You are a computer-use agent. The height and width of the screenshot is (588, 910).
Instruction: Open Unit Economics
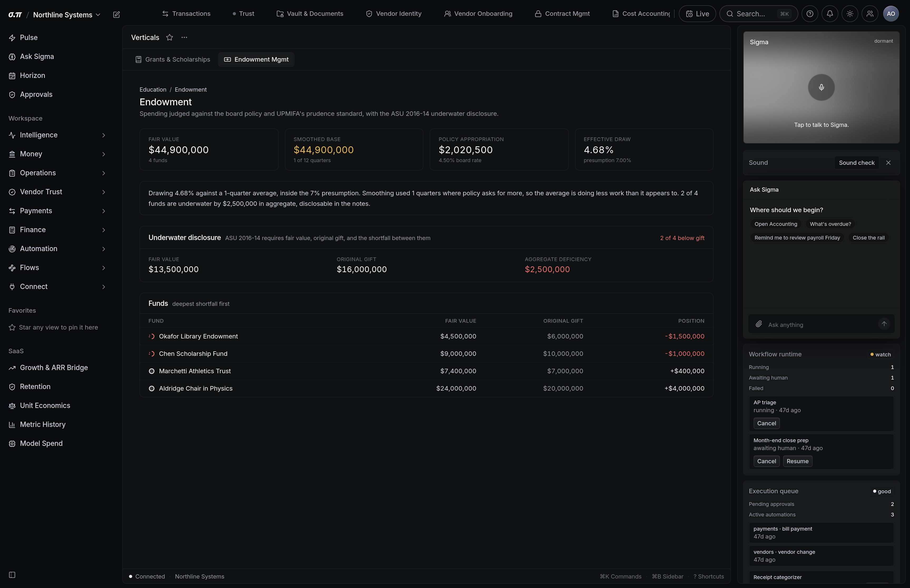tap(57, 406)
